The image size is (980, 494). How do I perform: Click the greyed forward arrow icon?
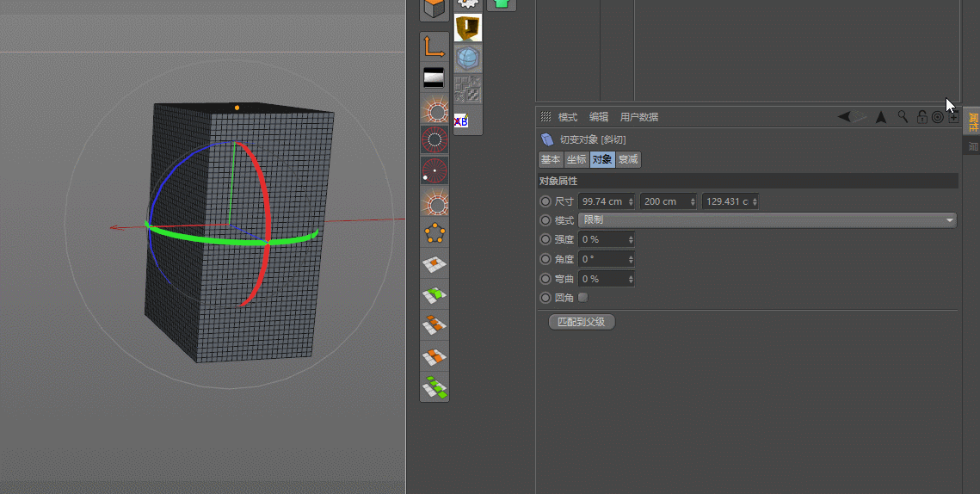click(x=860, y=116)
